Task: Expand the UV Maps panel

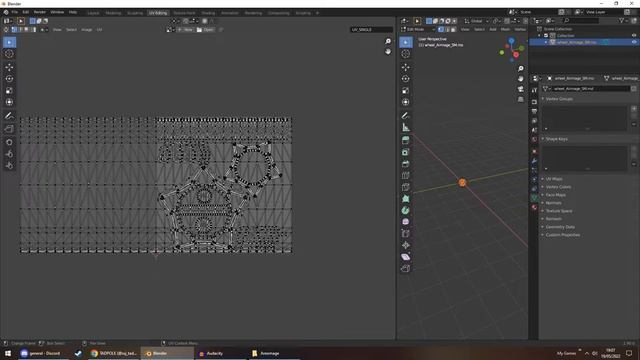Action: click(554, 179)
